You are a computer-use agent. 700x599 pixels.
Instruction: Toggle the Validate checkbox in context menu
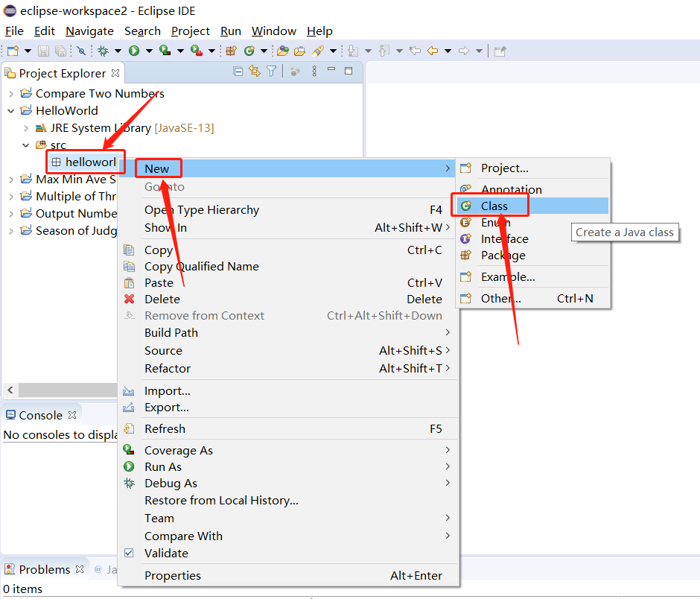point(129,554)
